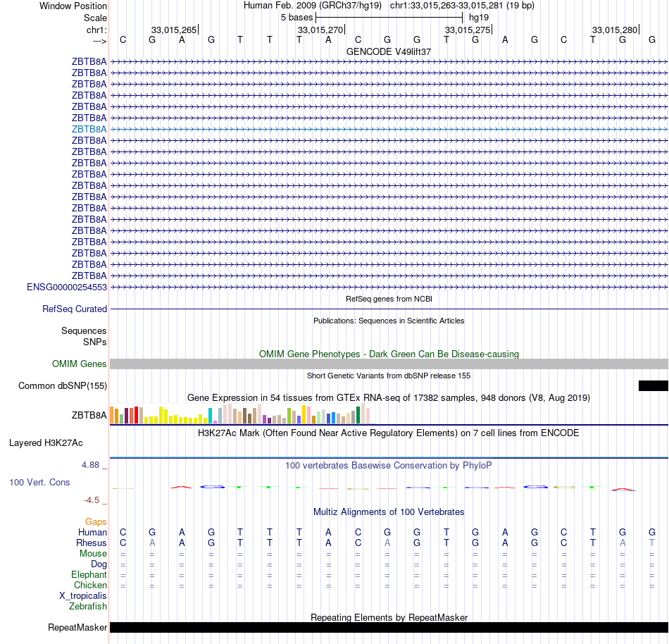Click the ZBTB8A label beside GTEx chart
Viewport: 669px width, 644px height.
pos(89,415)
